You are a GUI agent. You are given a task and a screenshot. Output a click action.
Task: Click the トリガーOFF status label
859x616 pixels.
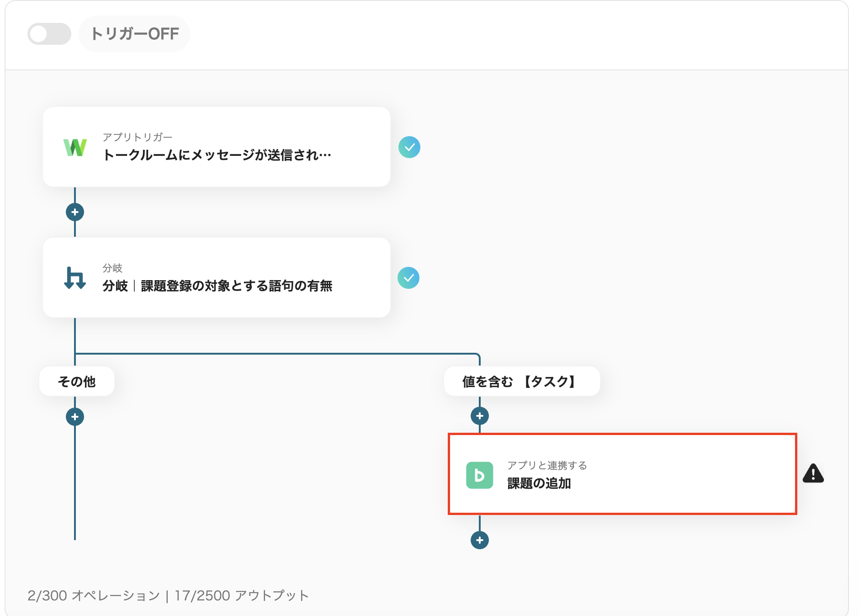134,34
